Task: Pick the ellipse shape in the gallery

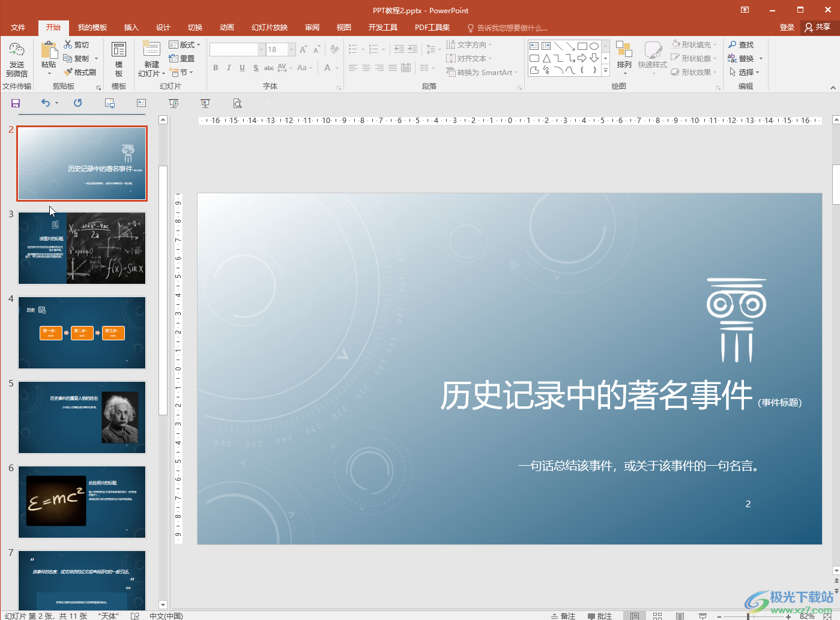Action: coord(594,46)
